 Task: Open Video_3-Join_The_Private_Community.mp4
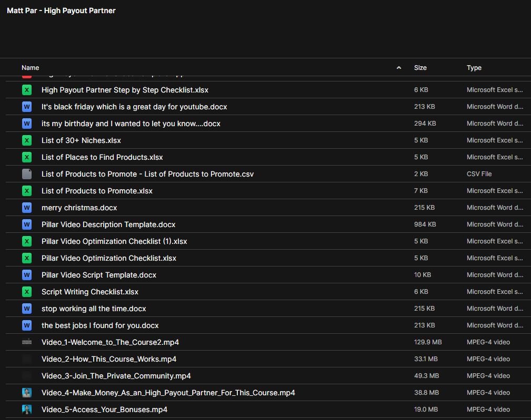coord(116,376)
